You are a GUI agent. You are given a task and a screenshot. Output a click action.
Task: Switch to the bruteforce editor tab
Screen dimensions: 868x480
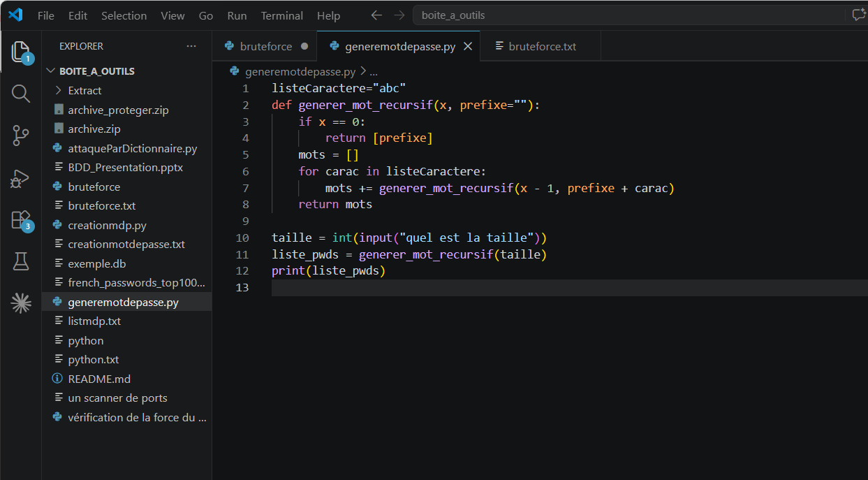(265, 46)
